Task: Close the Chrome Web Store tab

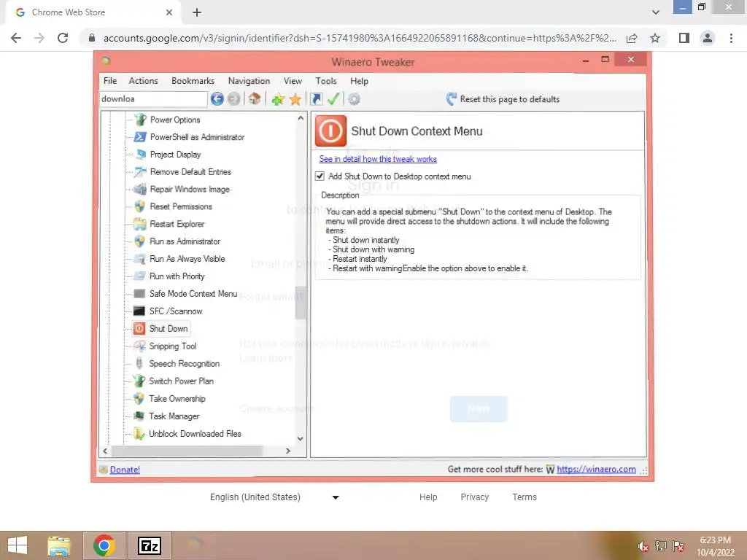Action: (x=169, y=12)
